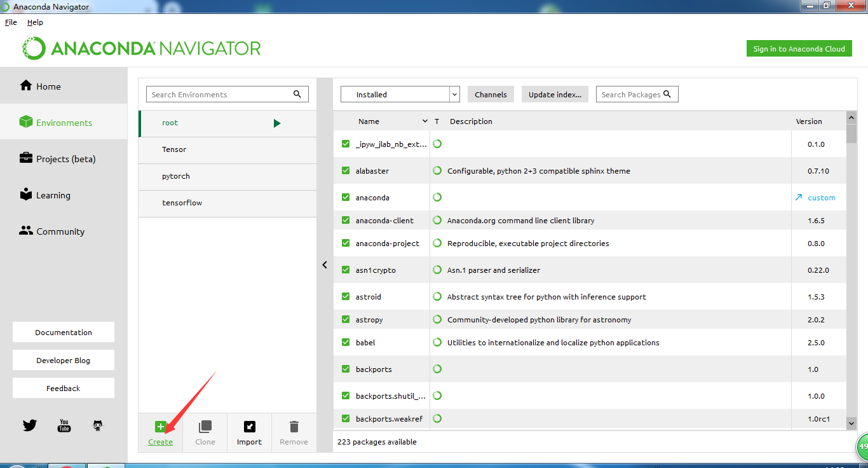868x468 pixels.
Task: Toggle the anaconda-project checkbox
Action: click(x=346, y=243)
